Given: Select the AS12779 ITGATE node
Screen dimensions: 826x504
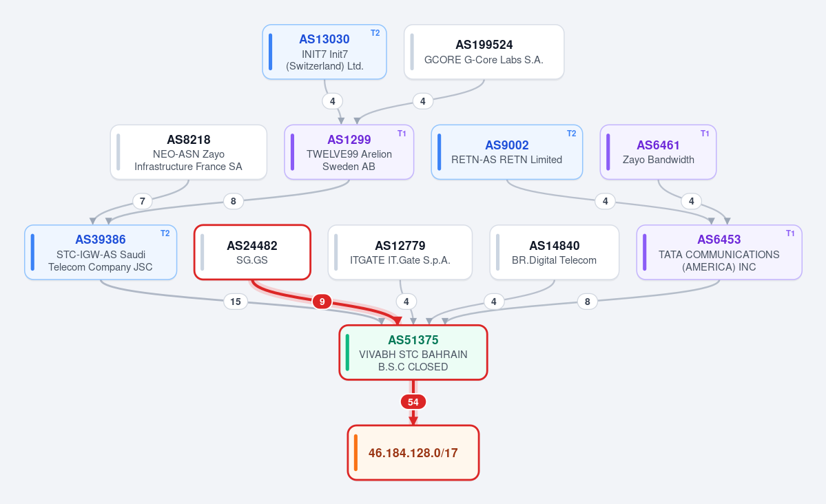Looking at the screenshot, I should point(400,252).
